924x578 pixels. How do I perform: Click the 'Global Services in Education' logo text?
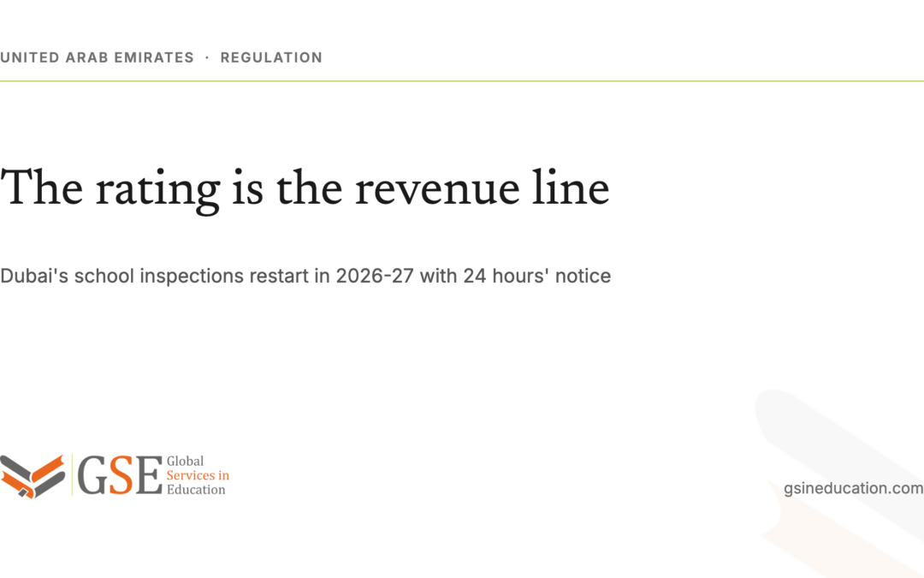tap(198, 475)
